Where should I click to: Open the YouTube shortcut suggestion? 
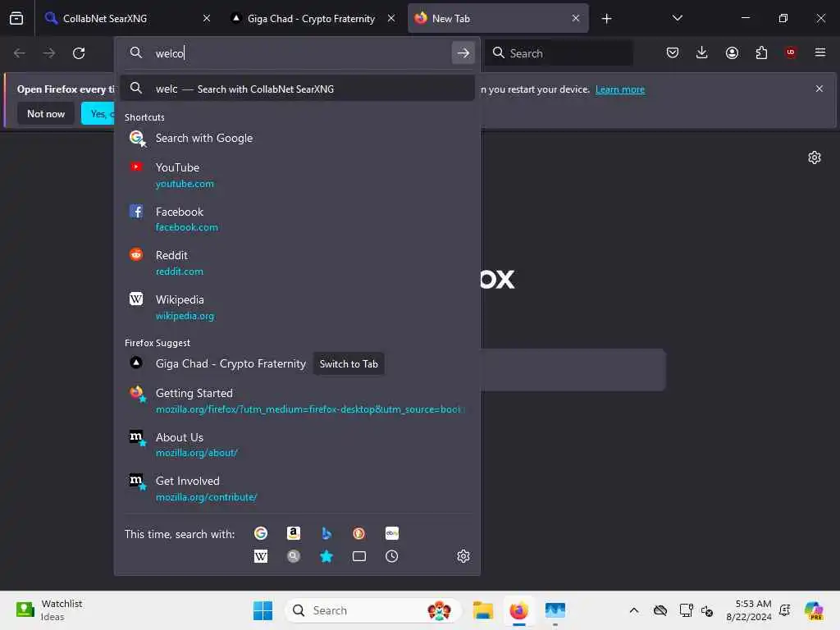(x=297, y=176)
